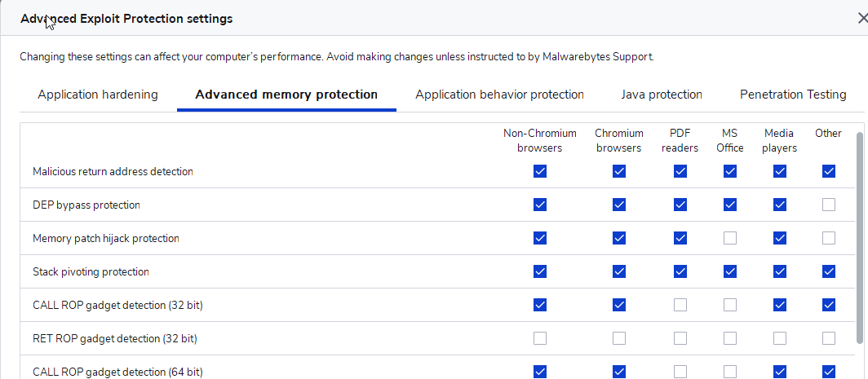Switch to Application hardening tab

pyautogui.click(x=98, y=95)
